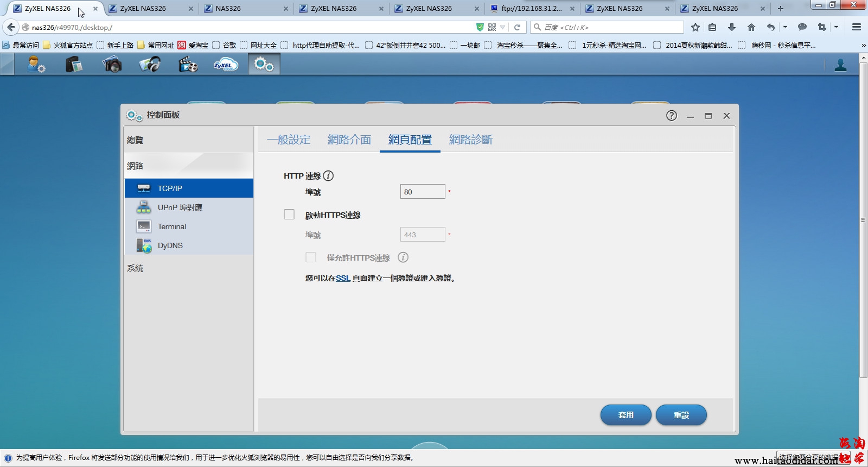Open the video clapperboard app icon
Screen dimensions: 868x467
[x=188, y=65]
